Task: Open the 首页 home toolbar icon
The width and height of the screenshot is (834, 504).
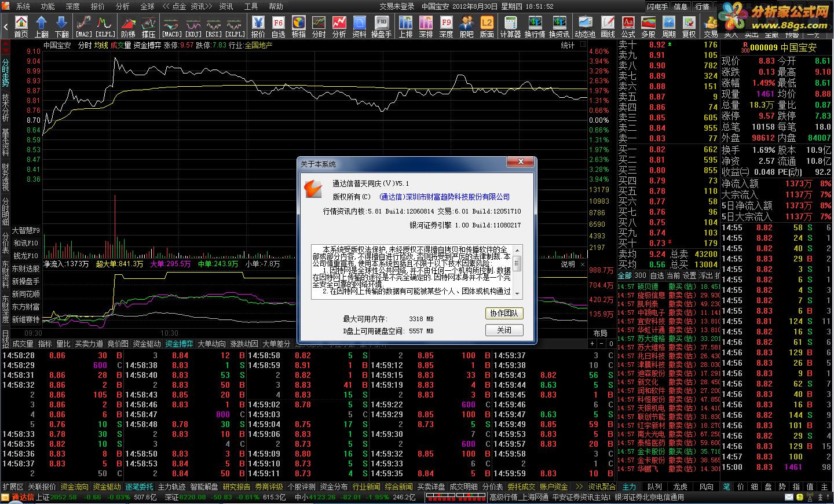Action: (21, 27)
